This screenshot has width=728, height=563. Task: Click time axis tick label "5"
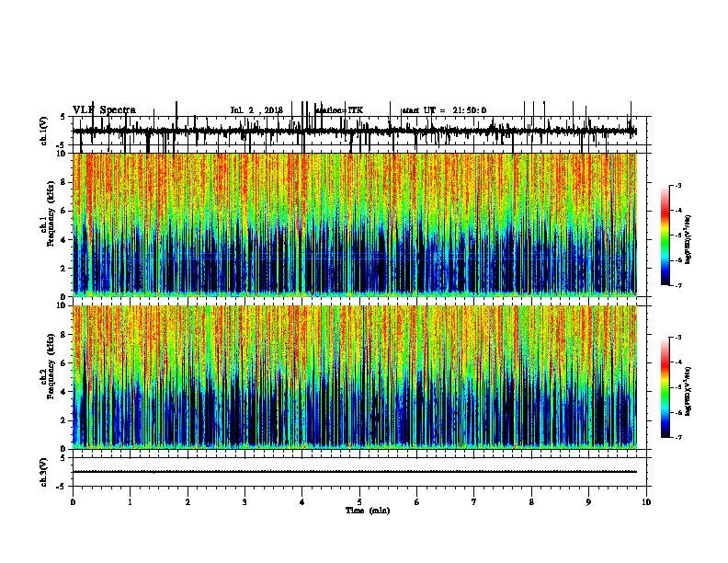tap(359, 502)
